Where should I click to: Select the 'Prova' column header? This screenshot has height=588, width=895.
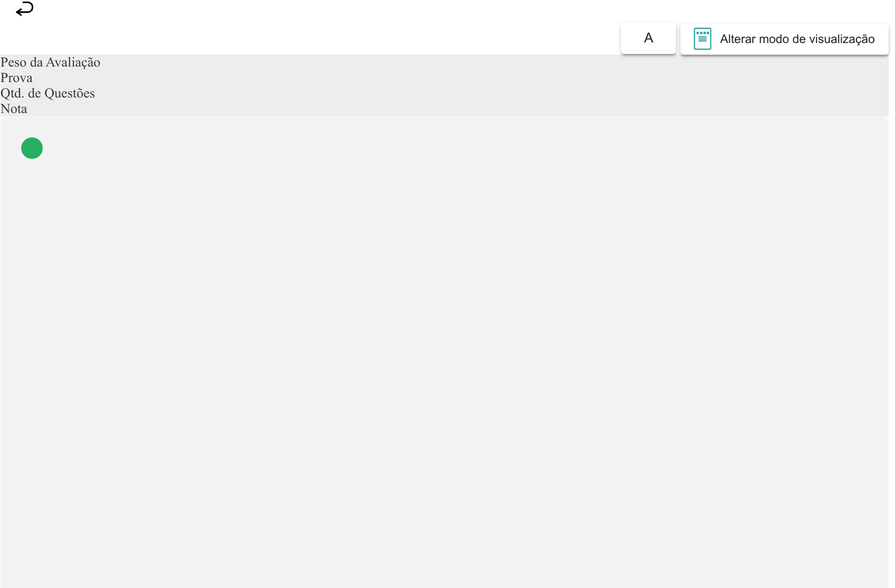pyautogui.click(x=17, y=78)
